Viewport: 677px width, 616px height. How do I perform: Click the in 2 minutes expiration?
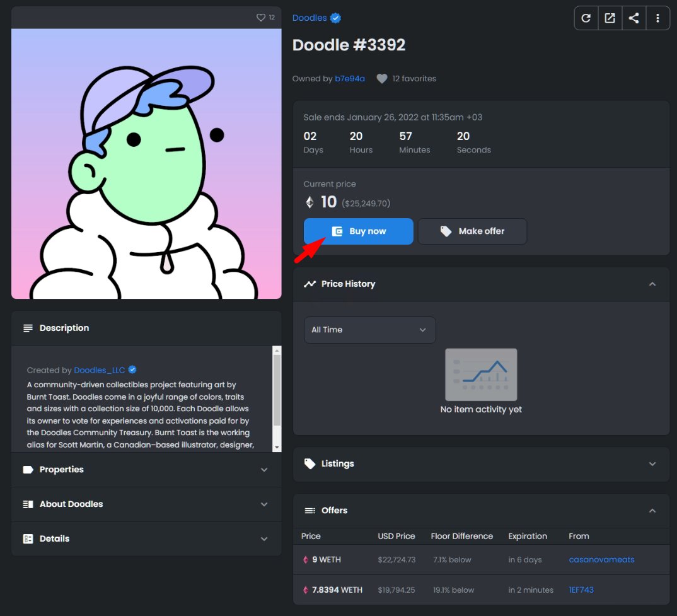click(531, 590)
